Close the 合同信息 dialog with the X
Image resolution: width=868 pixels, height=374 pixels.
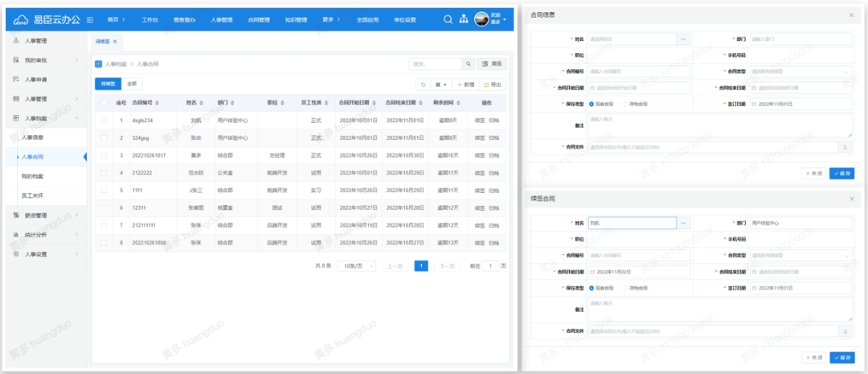point(851,15)
